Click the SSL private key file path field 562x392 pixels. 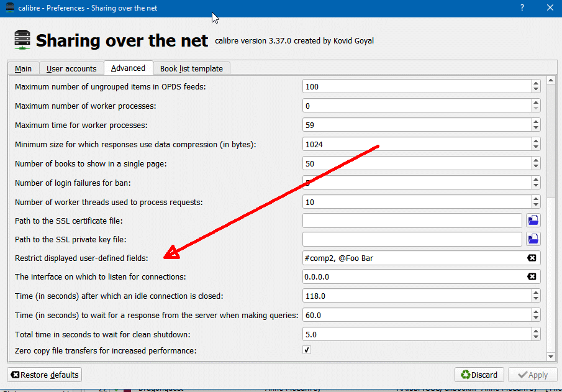(x=412, y=239)
